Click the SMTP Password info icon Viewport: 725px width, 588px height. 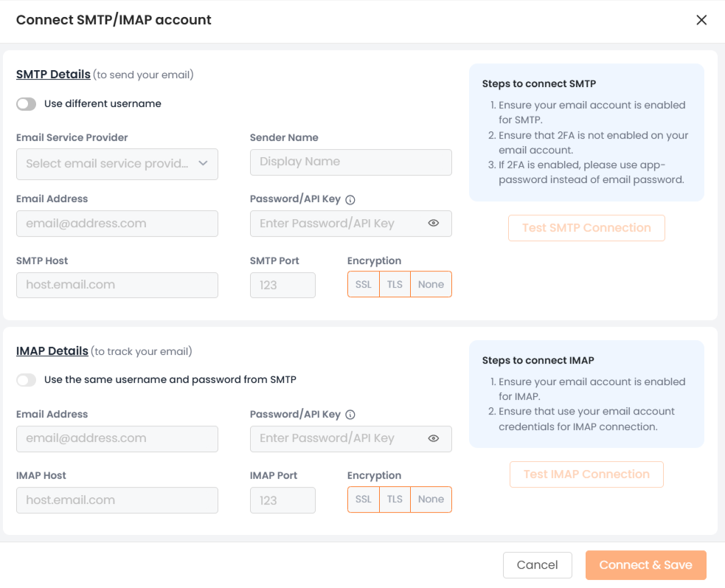pyautogui.click(x=350, y=199)
